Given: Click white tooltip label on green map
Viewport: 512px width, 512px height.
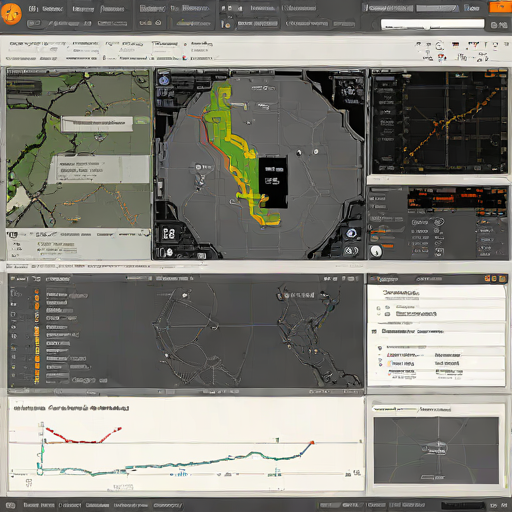Looking at the screenshot, I should pos(97,124).
